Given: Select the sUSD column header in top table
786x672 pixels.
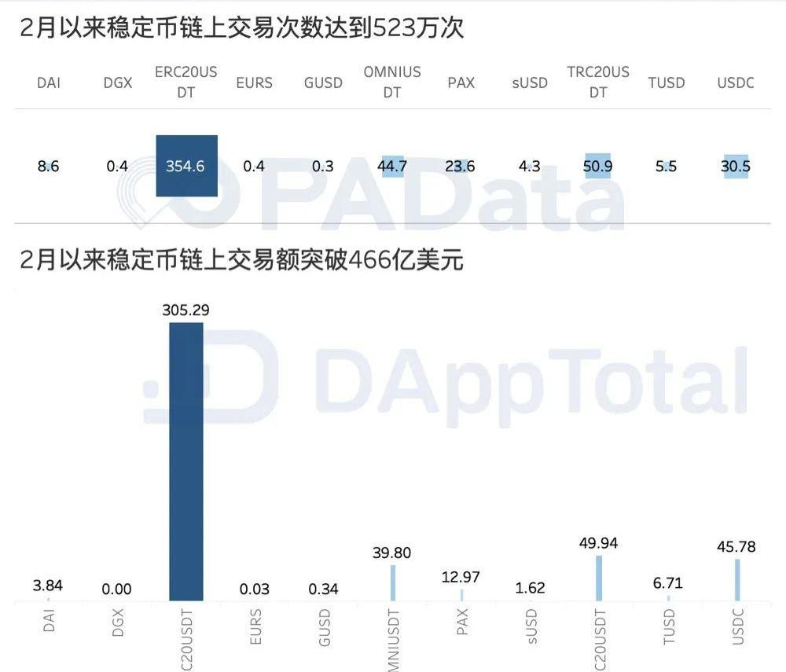Looking at the screenshot, I should [530, 83].
